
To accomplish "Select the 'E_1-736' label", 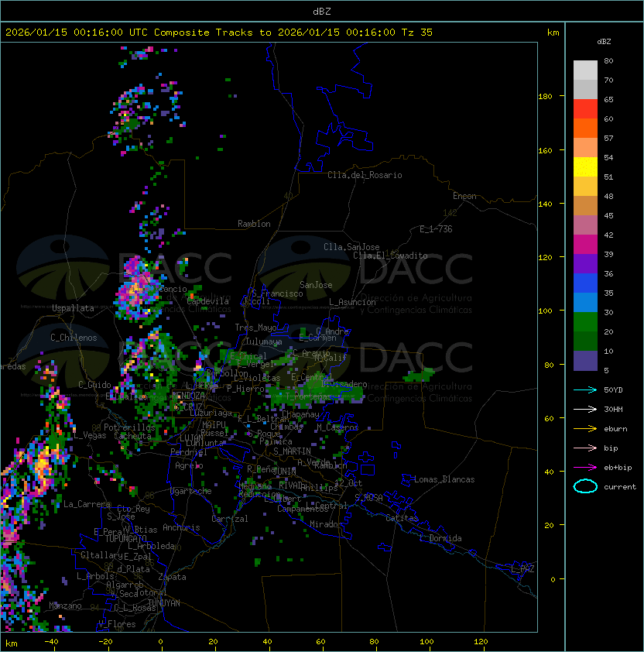I will 436,229.
